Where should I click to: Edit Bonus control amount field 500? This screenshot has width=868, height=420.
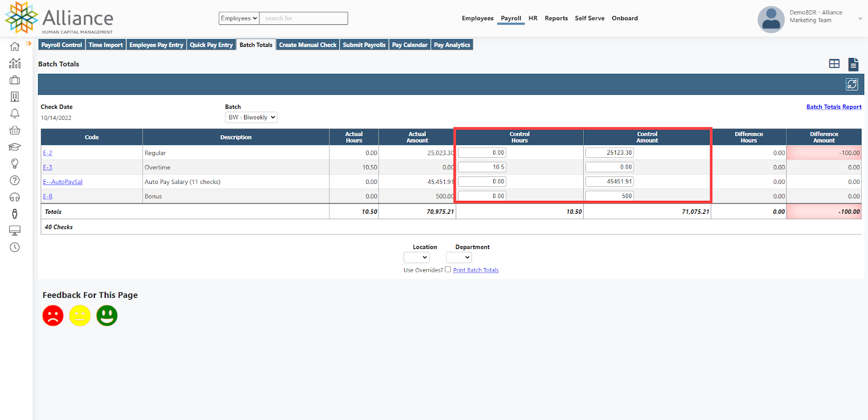609,196
